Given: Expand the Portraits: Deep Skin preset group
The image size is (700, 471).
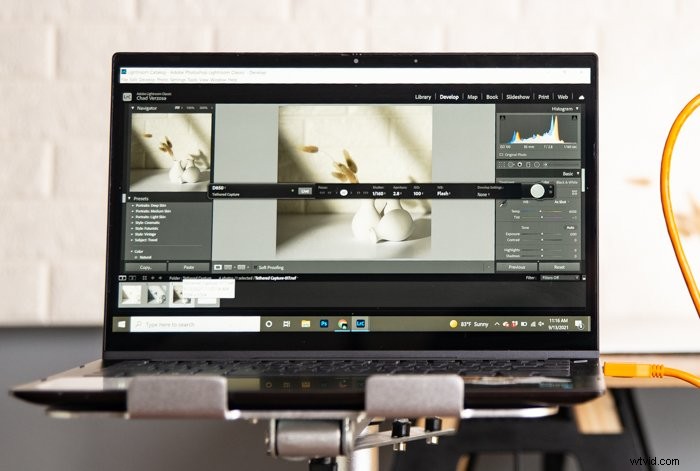Looking at the screenshot, I should (x=133, y=205).
